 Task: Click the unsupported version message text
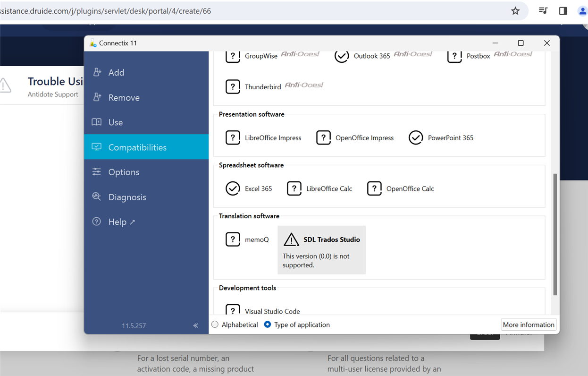(316, 261)
